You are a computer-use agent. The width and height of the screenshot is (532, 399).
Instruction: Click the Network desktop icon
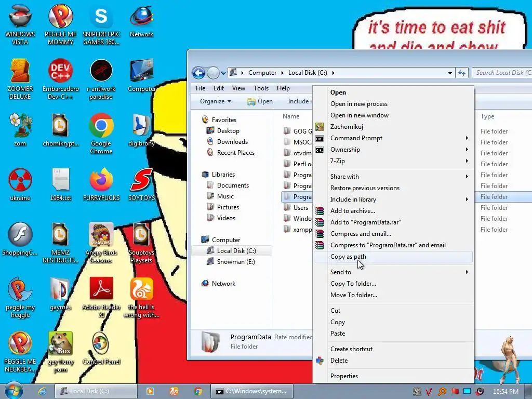click(x=141, y=20)
